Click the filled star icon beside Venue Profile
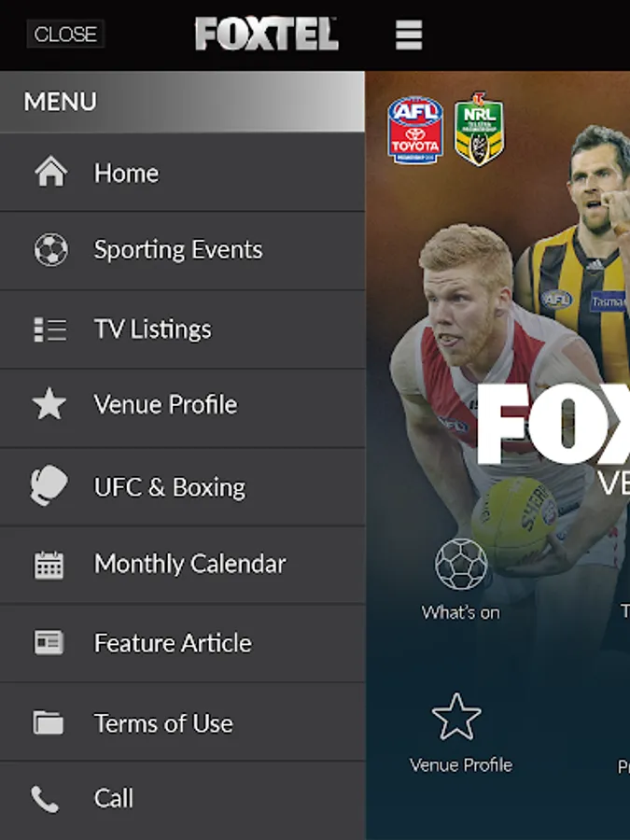Image resolution: width=630 pixels, height=840 pixels. (x=49, y=403)
